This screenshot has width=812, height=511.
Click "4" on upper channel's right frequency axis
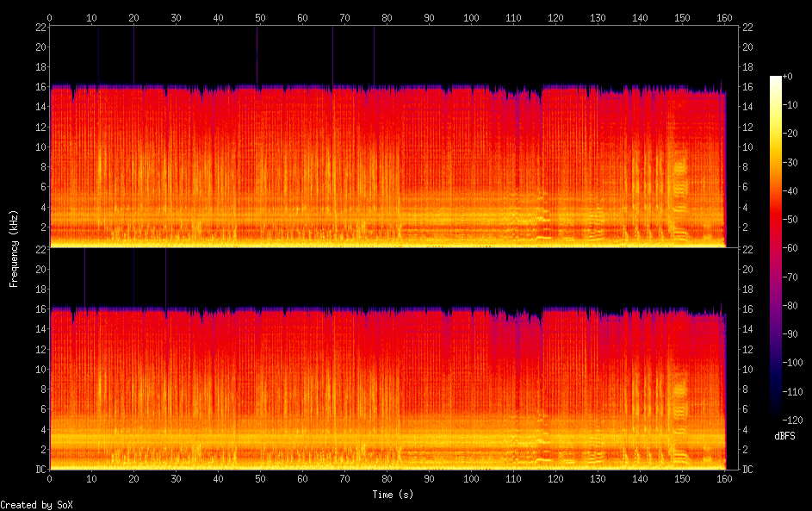[x=745, y=208]
